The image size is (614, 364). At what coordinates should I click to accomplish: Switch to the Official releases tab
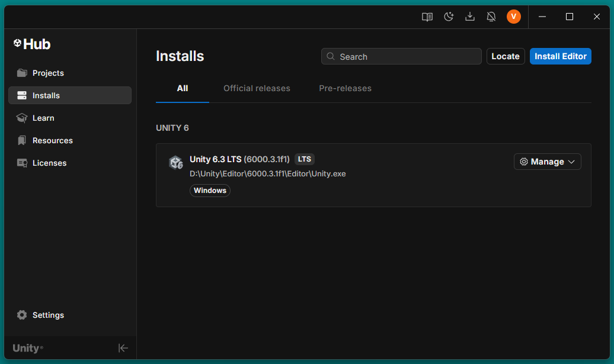pyautogui.click(x=257, y=88)
